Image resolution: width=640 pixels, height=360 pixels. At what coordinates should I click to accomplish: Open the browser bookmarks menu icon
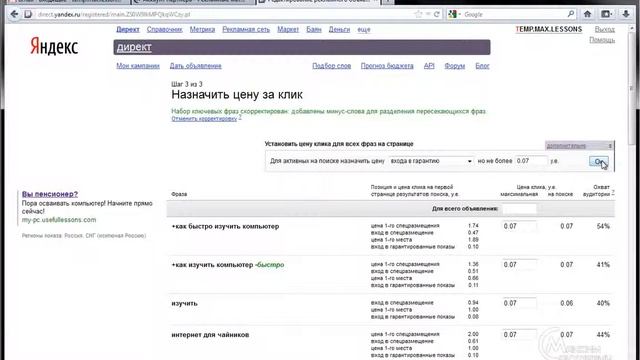point(607,14)
